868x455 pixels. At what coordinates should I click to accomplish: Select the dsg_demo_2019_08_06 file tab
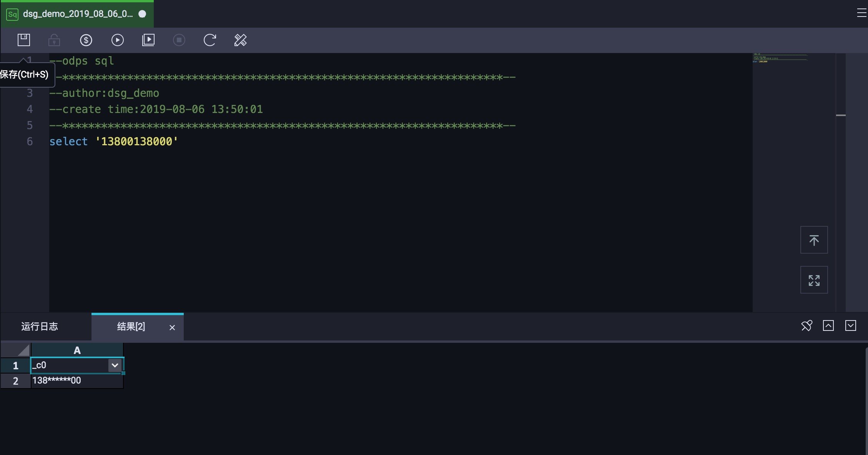pyautogui.click(x=77, y=14)
